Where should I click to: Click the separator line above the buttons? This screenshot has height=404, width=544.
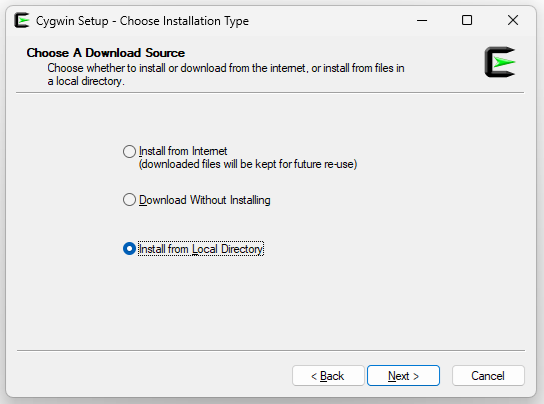click(x=271, y=351)
